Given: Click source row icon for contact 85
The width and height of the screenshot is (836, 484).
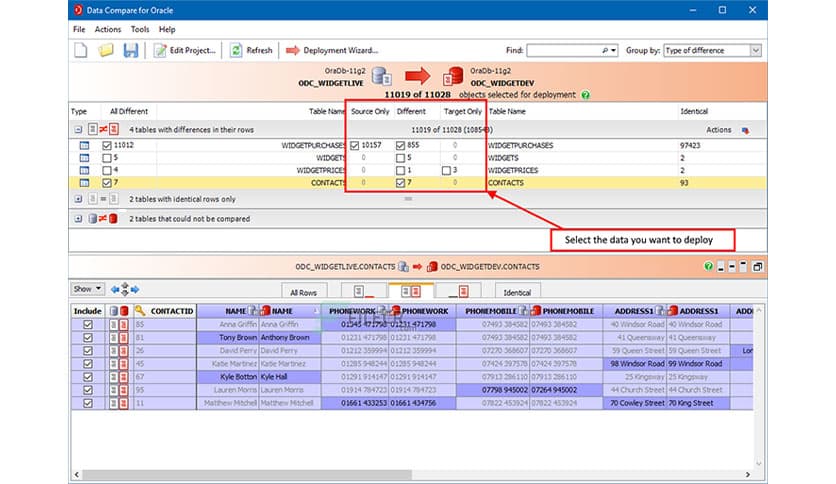Looking at the screenshot, I should click(114, 324).
